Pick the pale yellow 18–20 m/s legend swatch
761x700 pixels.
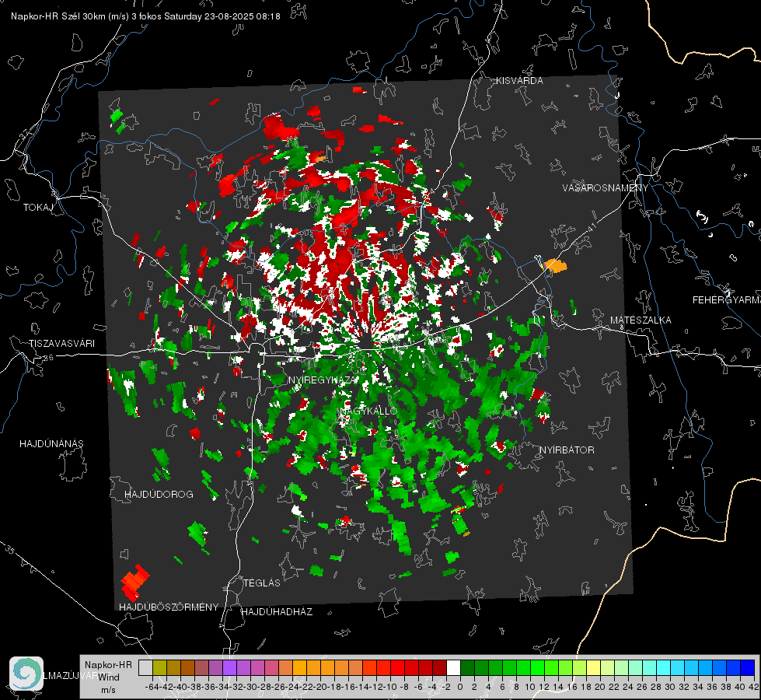coord(593,667)
